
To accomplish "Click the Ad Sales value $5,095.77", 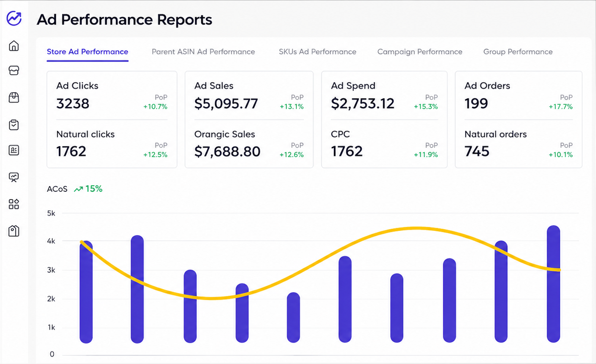I will [x=226, y=103].
